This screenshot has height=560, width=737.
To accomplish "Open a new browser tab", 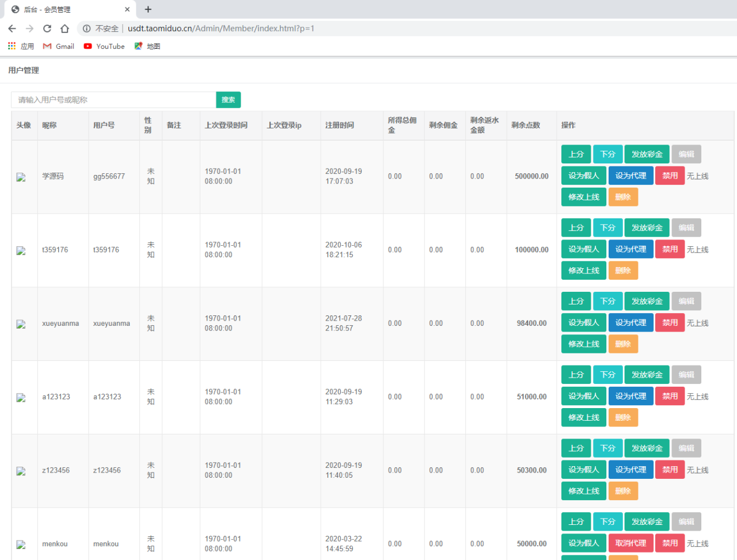I will 148,9.
